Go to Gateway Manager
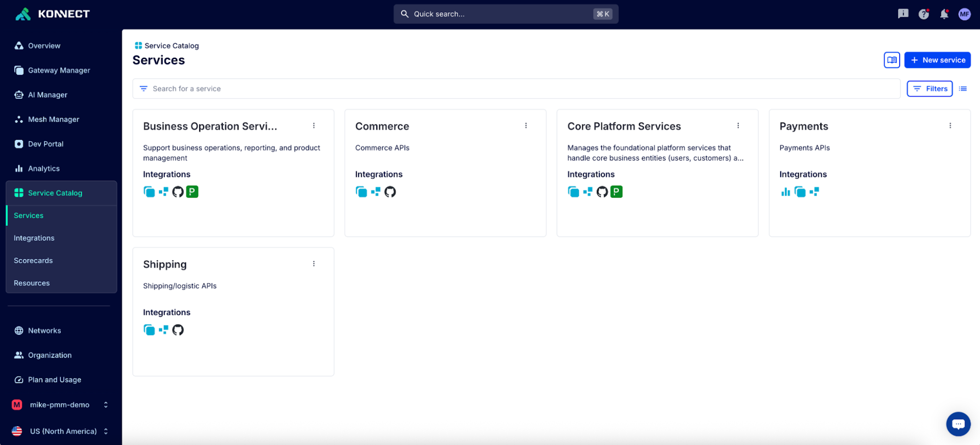 (59, 70)
